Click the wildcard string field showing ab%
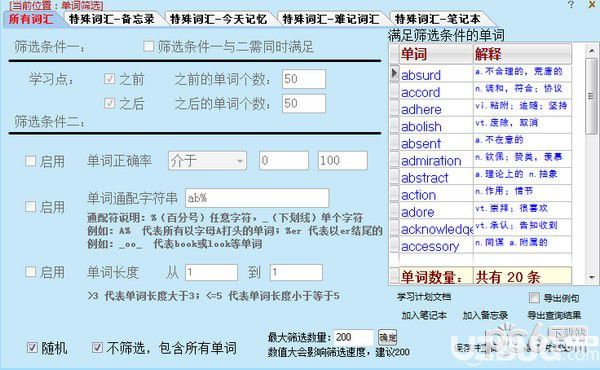The height and width of the screenshot is (370, 600). coord(257,198)
